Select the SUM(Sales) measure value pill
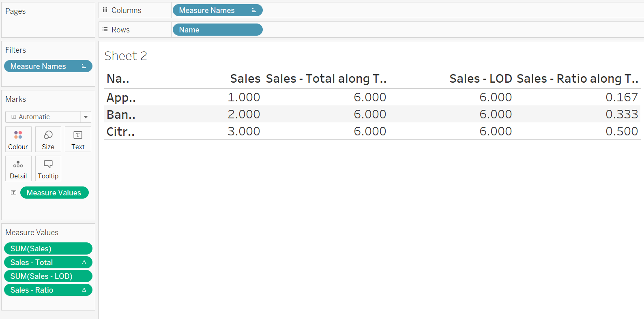The width and height of the screenshot is (644, 319). (48, 248)
